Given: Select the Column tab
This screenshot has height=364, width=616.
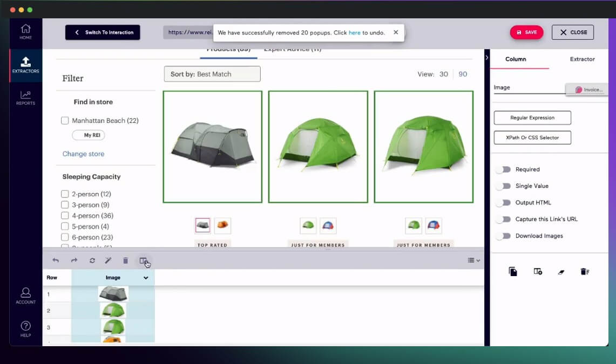Looking at the screenshot, I should click(516, 59).
